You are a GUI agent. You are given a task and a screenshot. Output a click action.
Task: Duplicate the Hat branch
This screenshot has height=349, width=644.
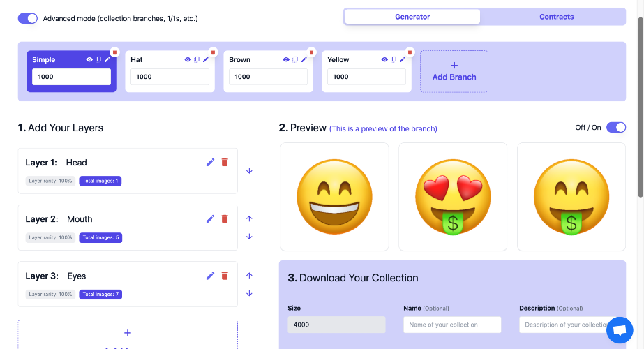[197, 59]
